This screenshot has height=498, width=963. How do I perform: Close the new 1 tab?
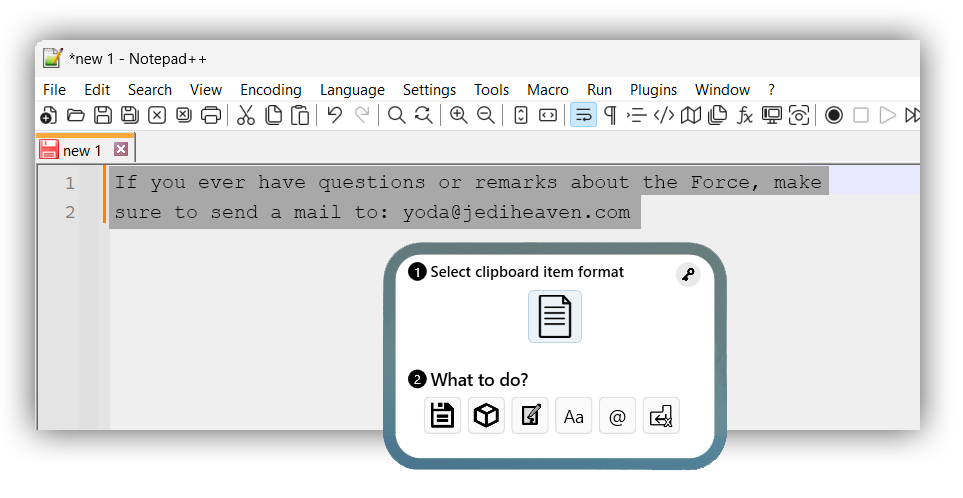[121, 149]
